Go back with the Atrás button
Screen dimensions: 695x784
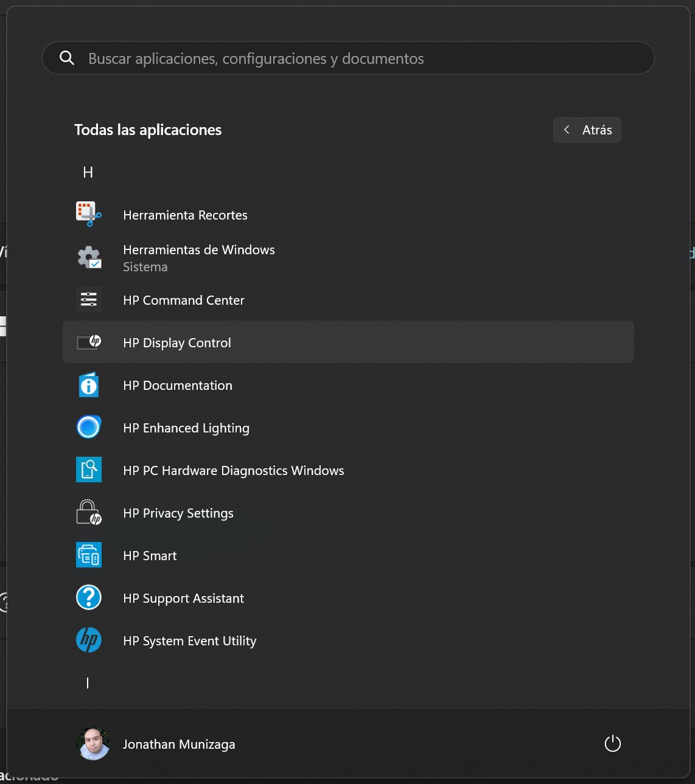[x=587, y=130]
